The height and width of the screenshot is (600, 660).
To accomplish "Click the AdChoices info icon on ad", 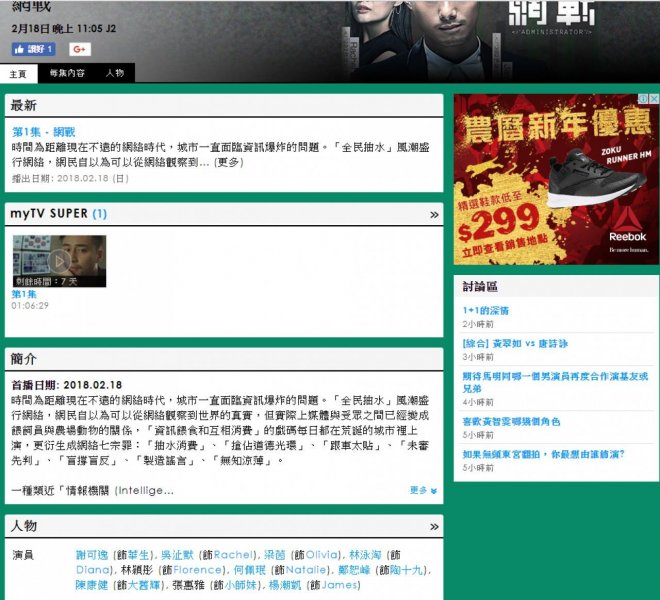I will pos(644,99).
